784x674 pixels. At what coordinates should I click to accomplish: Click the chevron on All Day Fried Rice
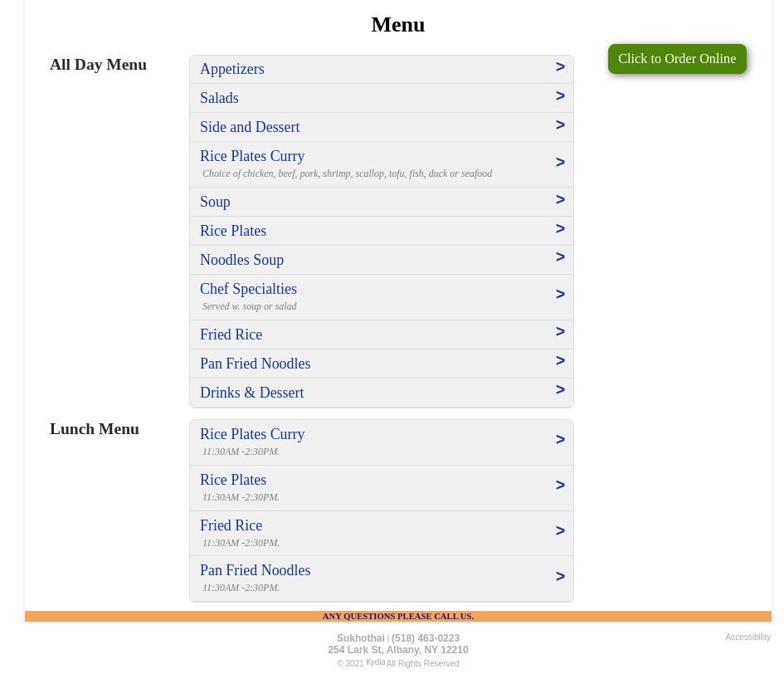[x=560, y=332]
